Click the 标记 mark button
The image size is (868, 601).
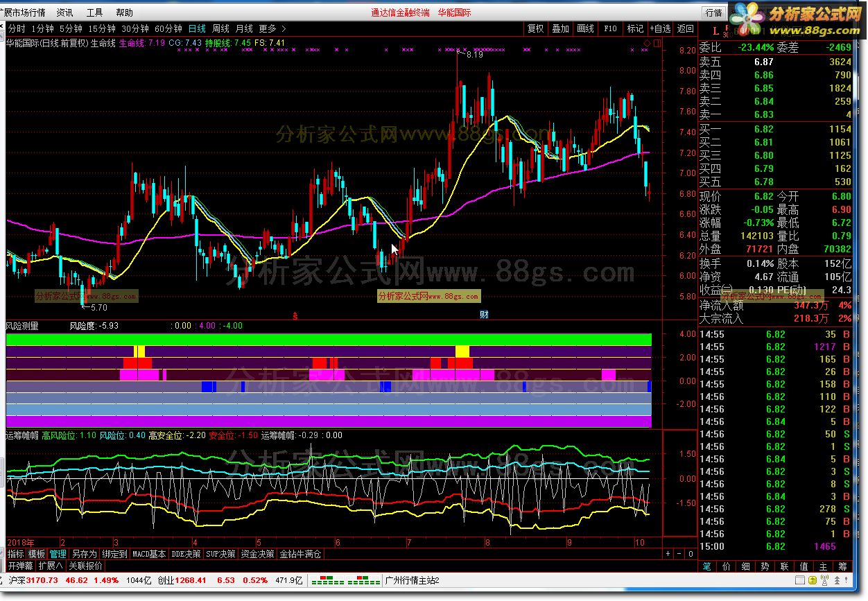pyautogui.click(x=635, y=28)
